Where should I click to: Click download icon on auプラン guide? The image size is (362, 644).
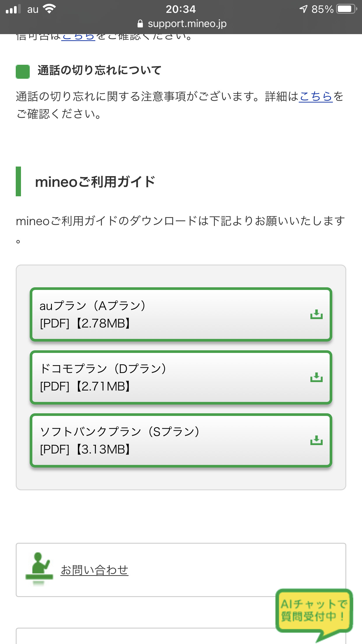click(x=316, y=314)
